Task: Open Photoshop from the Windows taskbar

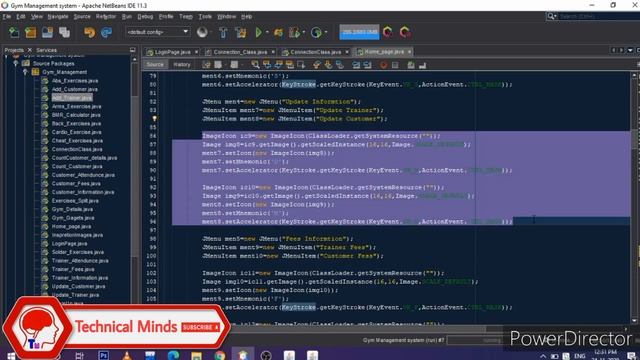Action: (x=104, y=356)
